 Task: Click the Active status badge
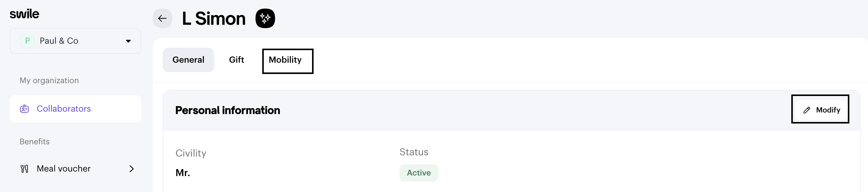418,173
